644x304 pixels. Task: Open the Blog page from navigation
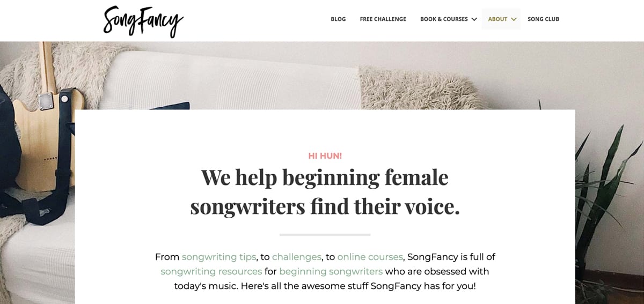(x=338, y=19)
